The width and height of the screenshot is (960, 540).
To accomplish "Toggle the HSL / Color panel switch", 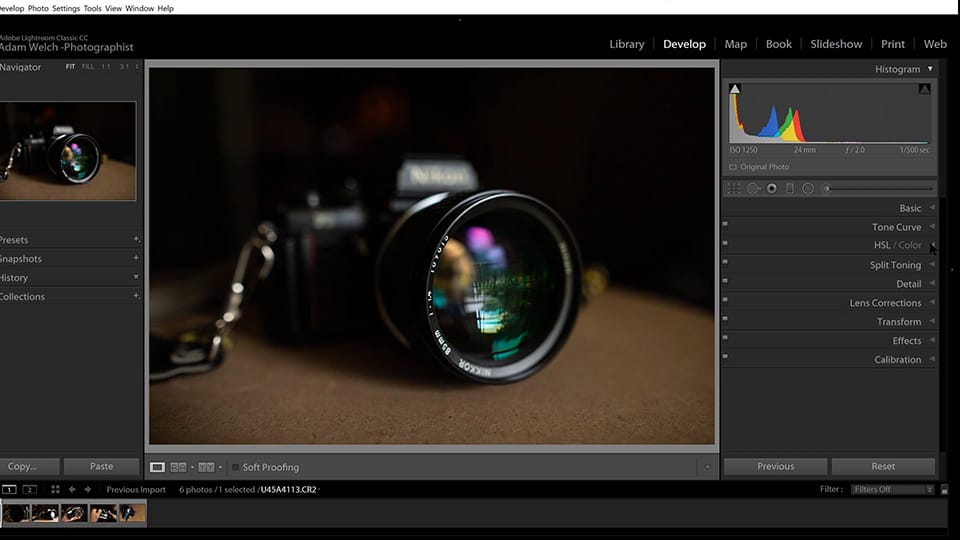I will 726,243.
